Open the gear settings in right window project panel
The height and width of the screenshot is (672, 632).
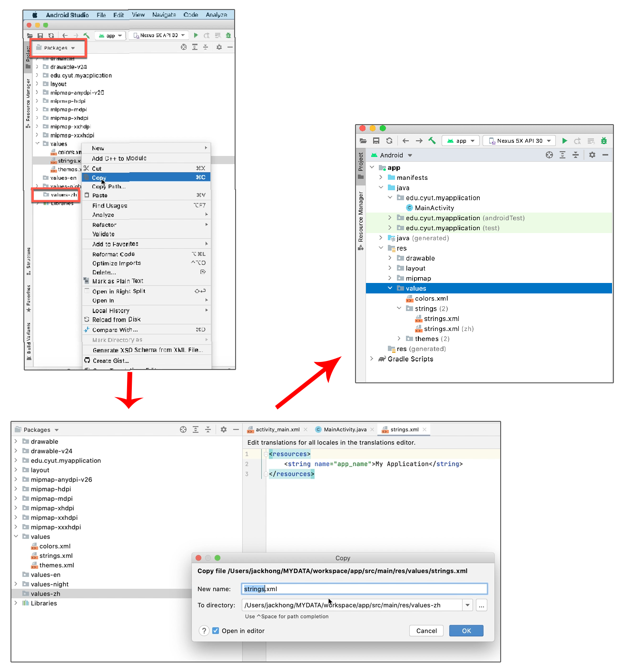[592, 155]
